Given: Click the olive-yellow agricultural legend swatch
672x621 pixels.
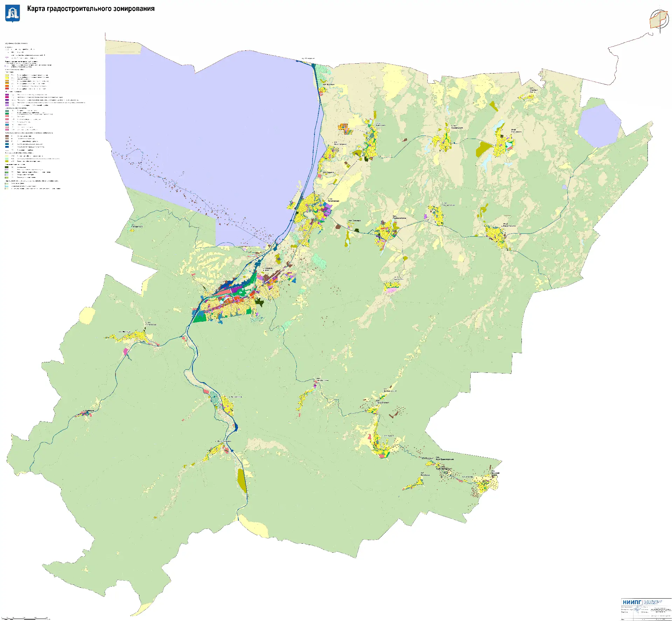Looking at the screenshot, I should pos(7,161).
